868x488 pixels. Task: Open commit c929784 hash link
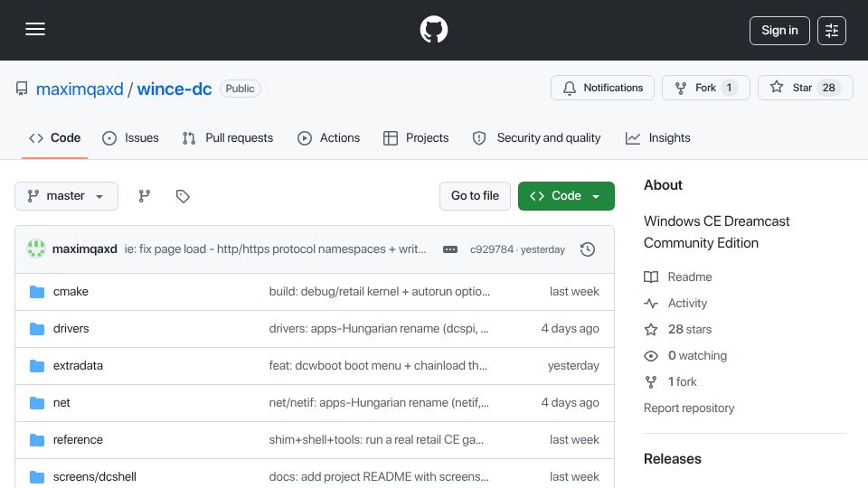492,249
